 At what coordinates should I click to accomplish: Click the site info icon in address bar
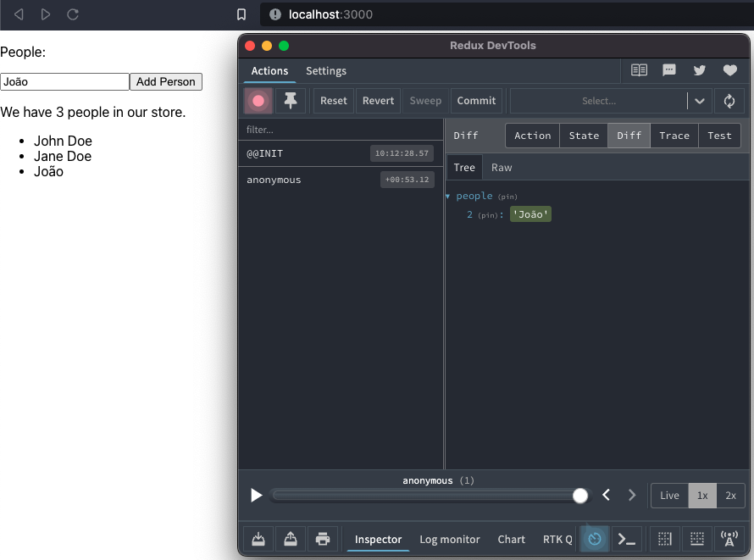click(275, 14)
